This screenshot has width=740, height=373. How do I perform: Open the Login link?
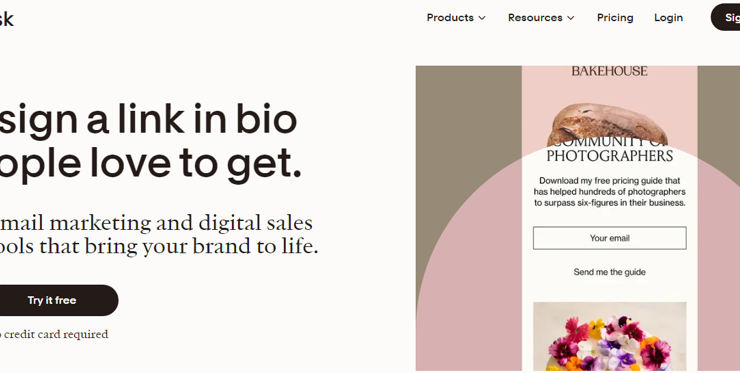(668, 17)
